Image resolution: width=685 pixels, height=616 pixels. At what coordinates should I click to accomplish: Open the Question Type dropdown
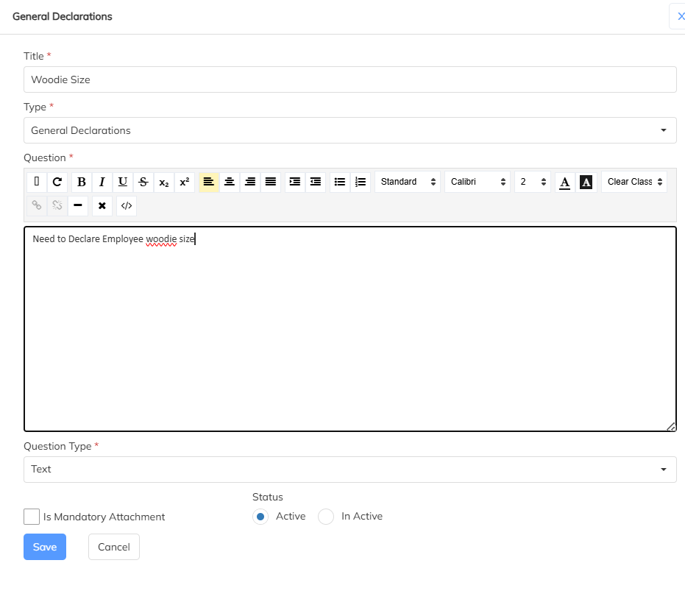[350, 470]
